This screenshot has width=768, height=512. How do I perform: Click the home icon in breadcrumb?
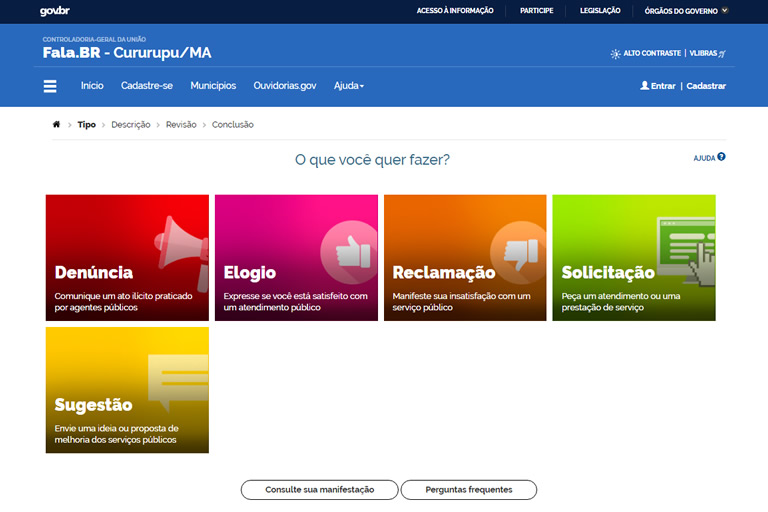56,125
